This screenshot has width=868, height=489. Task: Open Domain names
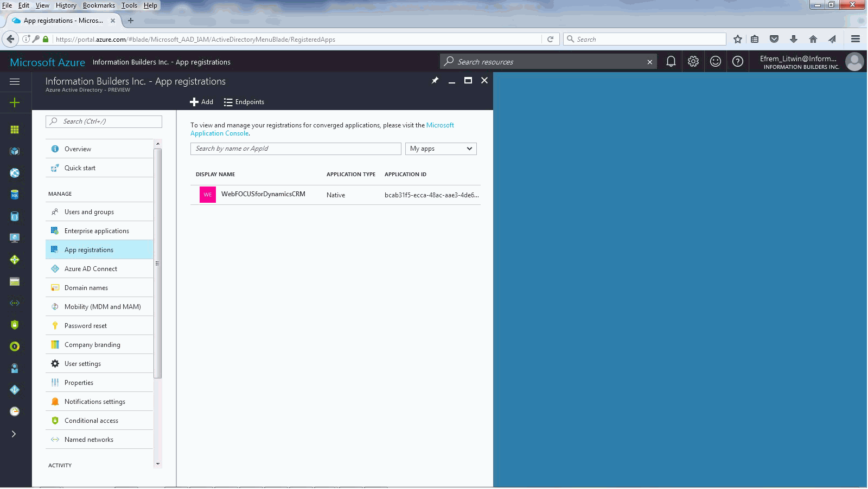pyautogui.click(x=99, y=288)
